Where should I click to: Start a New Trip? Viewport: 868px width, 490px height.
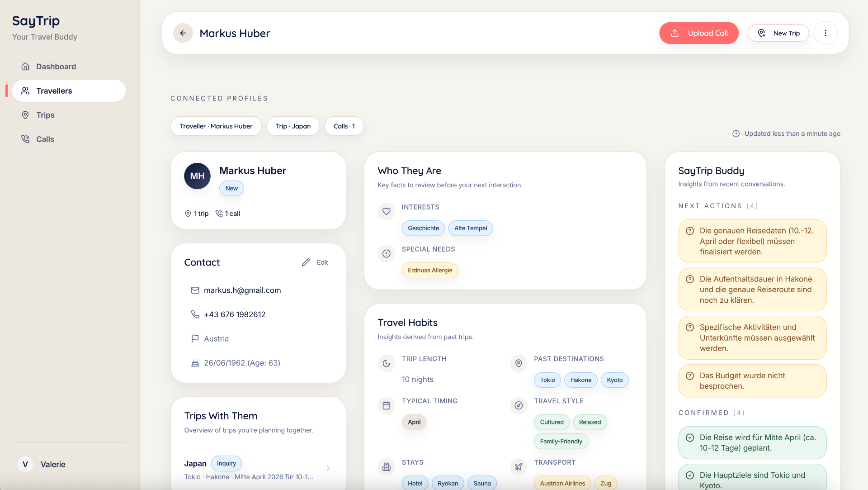click(778, 33)
